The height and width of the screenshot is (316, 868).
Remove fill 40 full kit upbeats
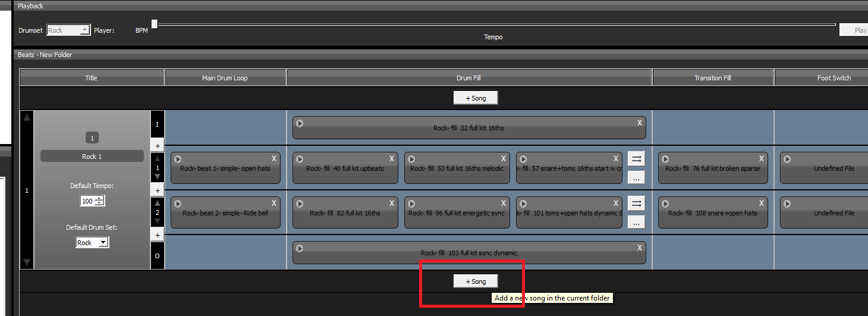pos(392,158)
